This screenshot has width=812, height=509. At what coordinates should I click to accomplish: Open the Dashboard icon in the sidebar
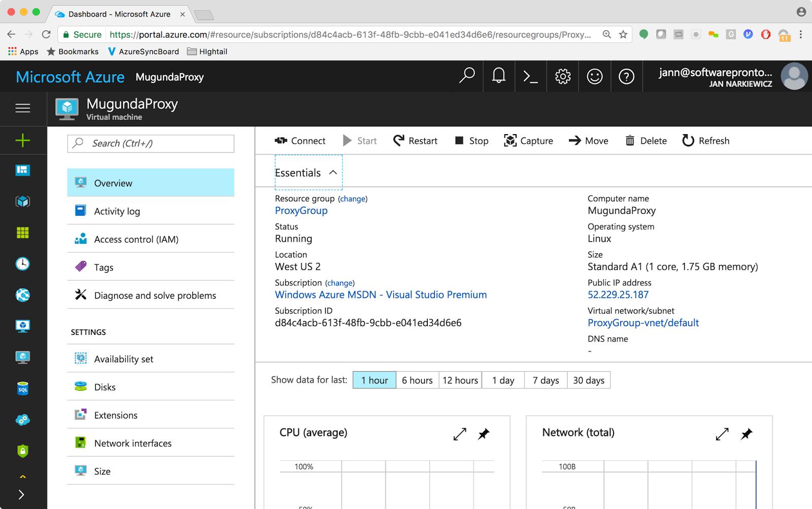point(22,170)
